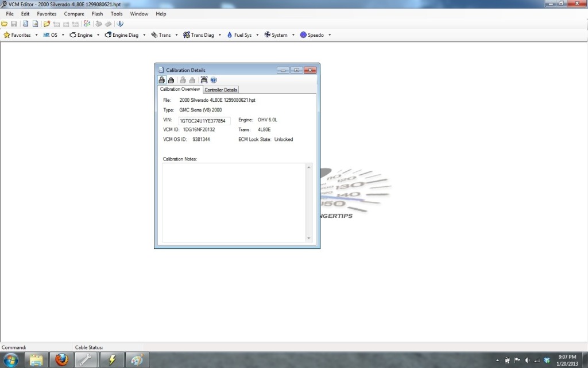Click the VIN input field
588x368 pixels.
coord(204,121)
